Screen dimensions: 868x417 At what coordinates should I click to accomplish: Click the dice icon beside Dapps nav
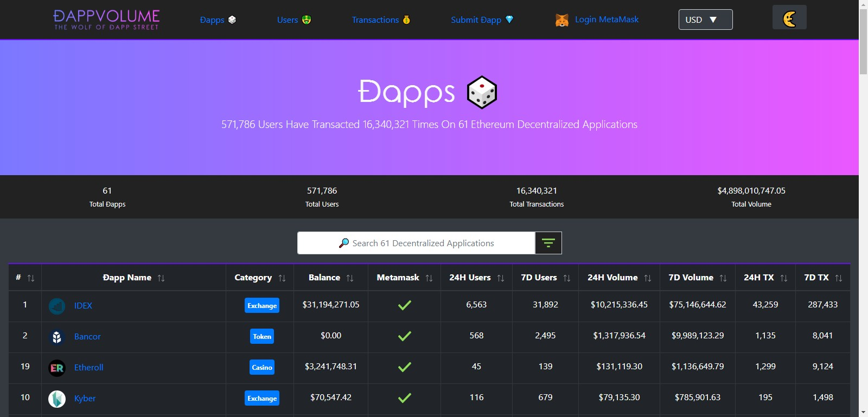[x=232, y=20]
